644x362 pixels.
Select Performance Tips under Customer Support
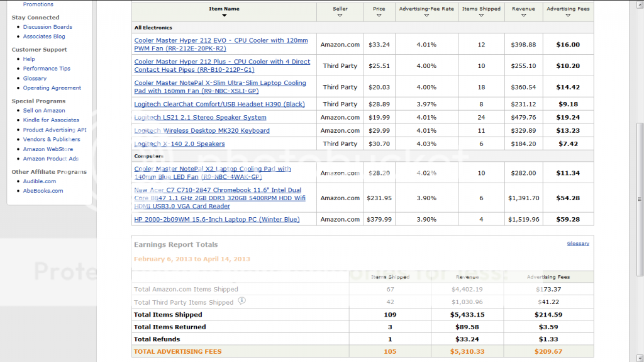(x=47, y=69)
